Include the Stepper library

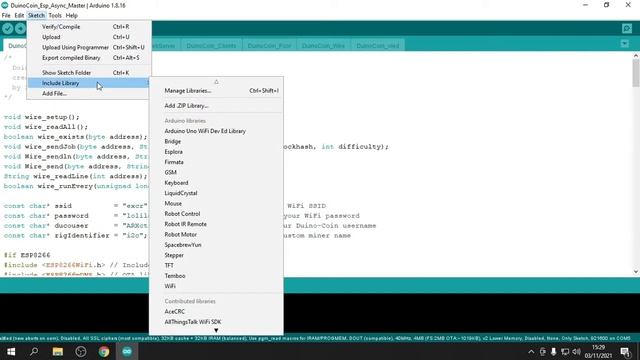[216, 255]
